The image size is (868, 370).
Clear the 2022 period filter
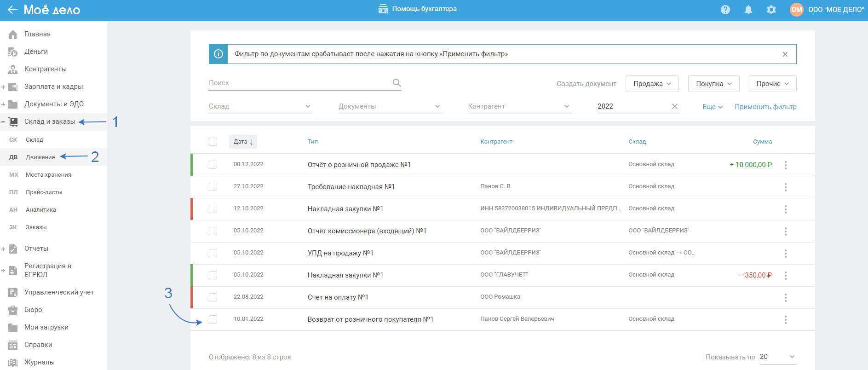(x=675, y=106)
